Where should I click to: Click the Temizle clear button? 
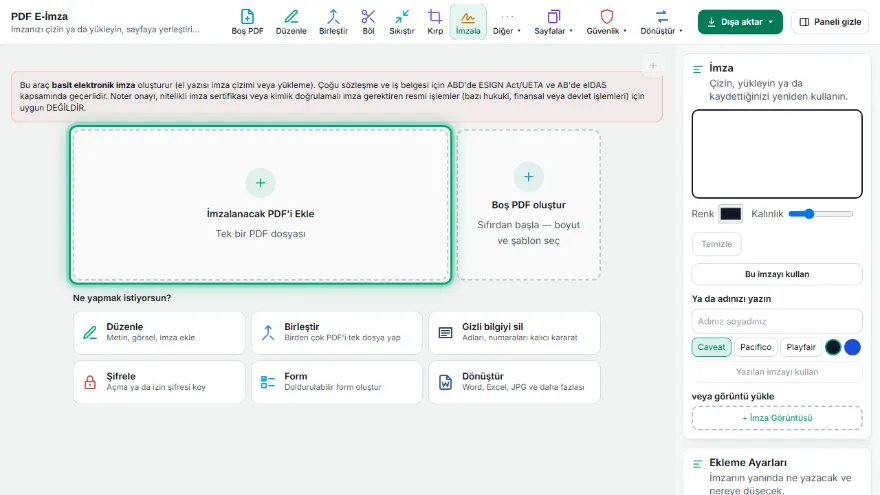click(x=717, y=244)
